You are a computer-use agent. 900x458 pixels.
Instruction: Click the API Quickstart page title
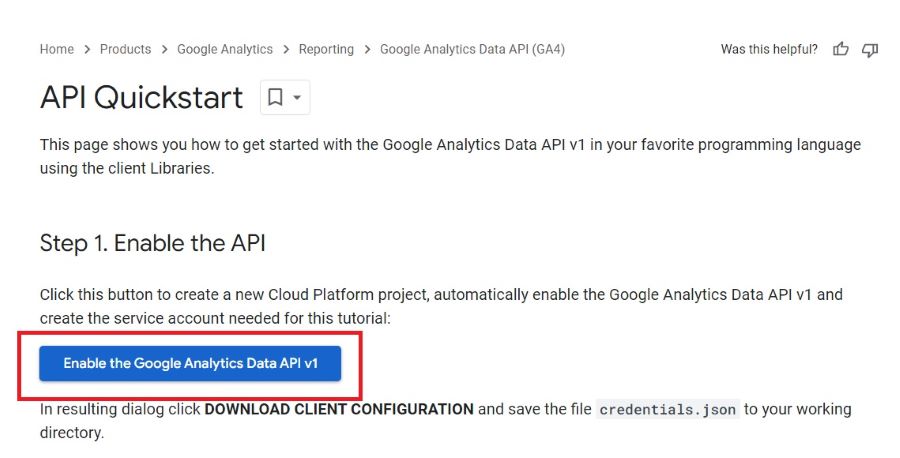coord(141,97)
